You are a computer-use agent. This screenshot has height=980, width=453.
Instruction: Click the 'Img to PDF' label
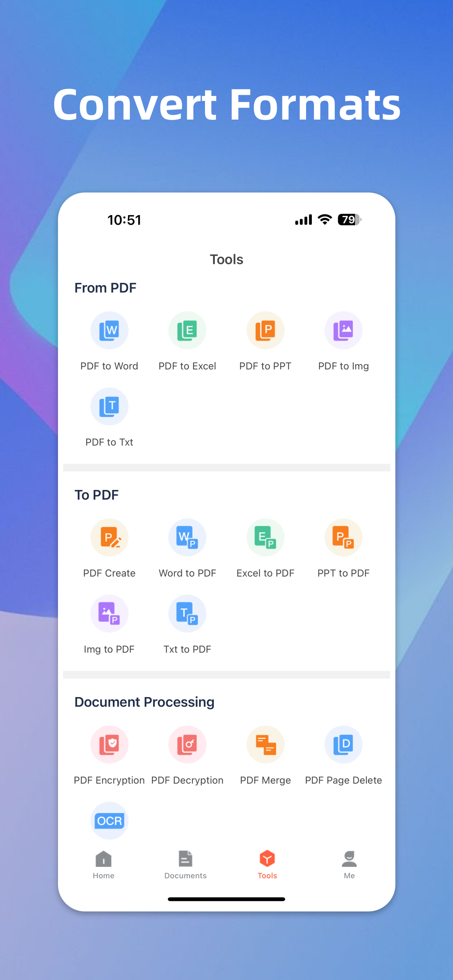tap(109, 649)
